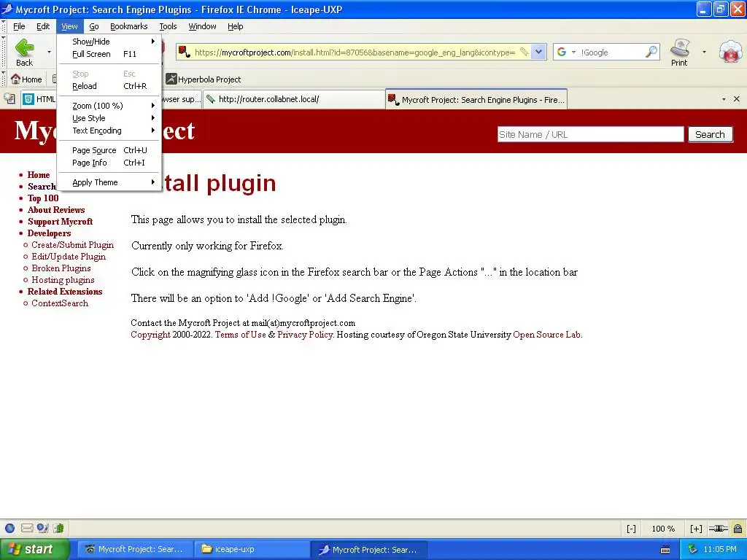Expand the Zoom (100 %) submenu

point(109,106)
